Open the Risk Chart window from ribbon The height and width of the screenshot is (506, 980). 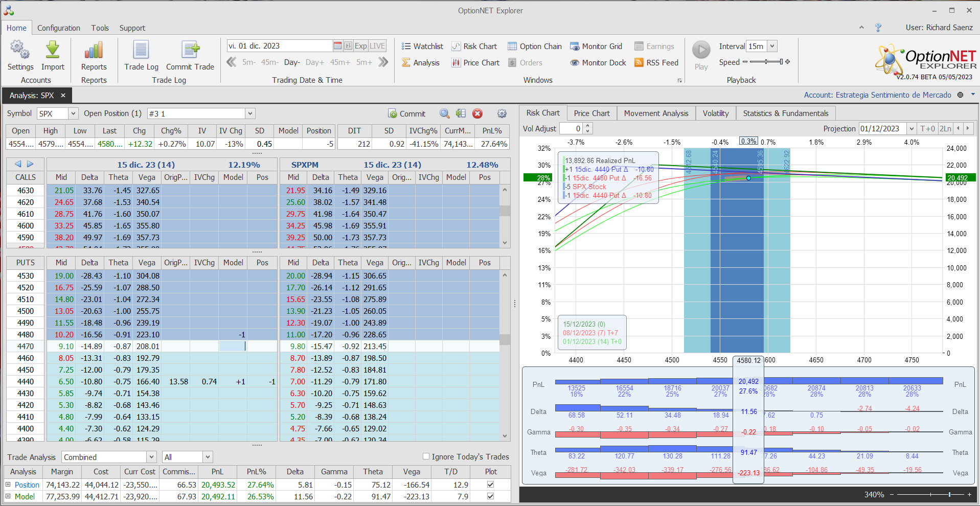[x=474, y=47]
